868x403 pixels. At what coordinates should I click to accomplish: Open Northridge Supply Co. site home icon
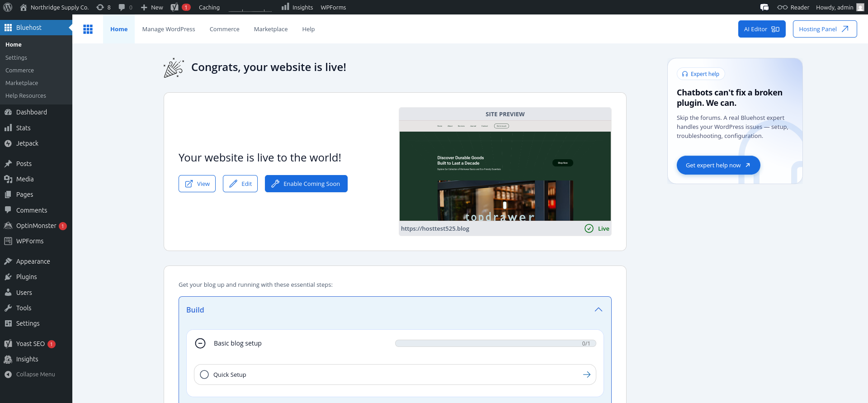point(24,7)
